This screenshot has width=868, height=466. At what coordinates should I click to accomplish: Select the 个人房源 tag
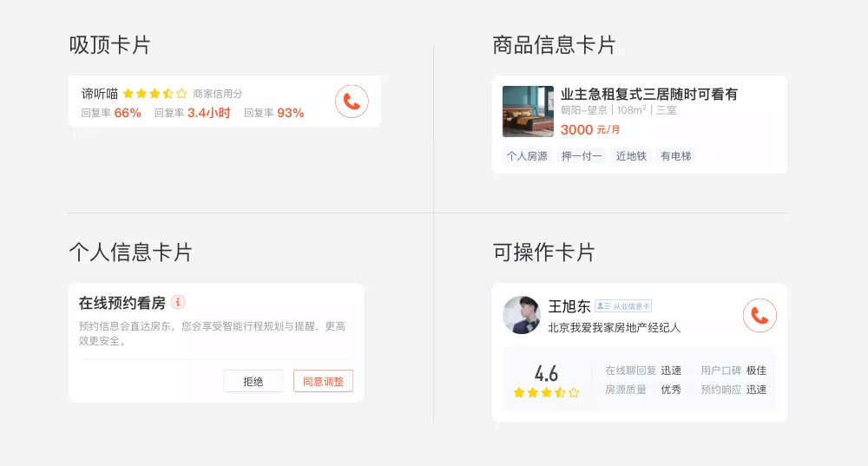527,156
